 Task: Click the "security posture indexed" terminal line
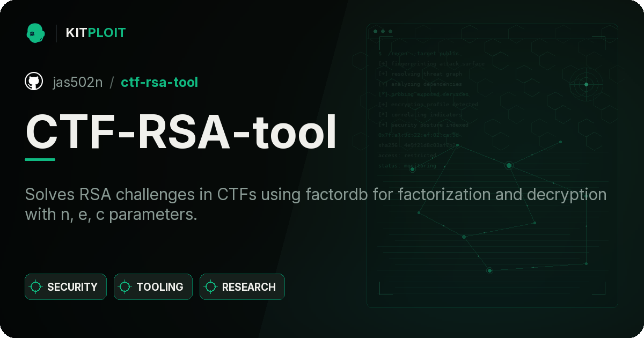pos(423,124)
